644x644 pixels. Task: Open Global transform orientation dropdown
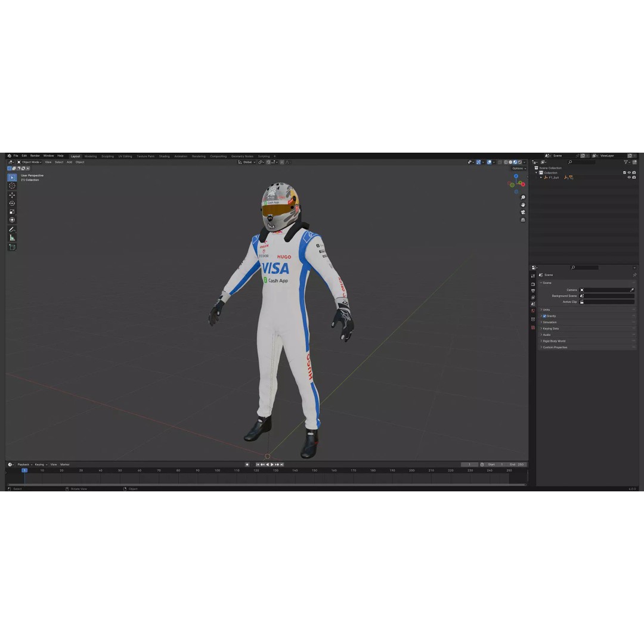(x=247, y=162)
